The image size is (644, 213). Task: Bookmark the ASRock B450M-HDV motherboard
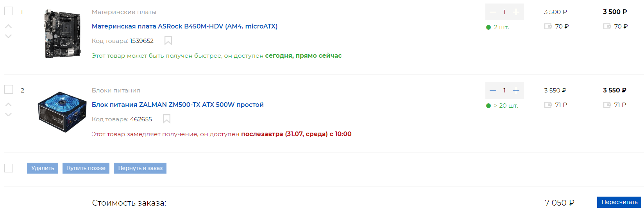tap(168, 41)
